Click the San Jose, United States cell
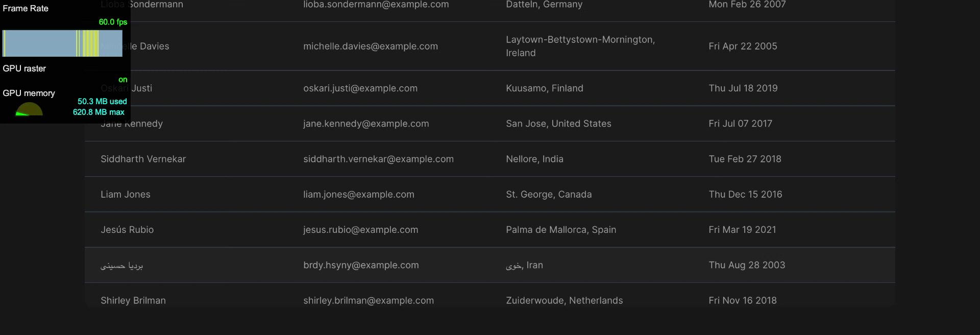This screenshot has width=980, height=335. click(x=558, y=124)
